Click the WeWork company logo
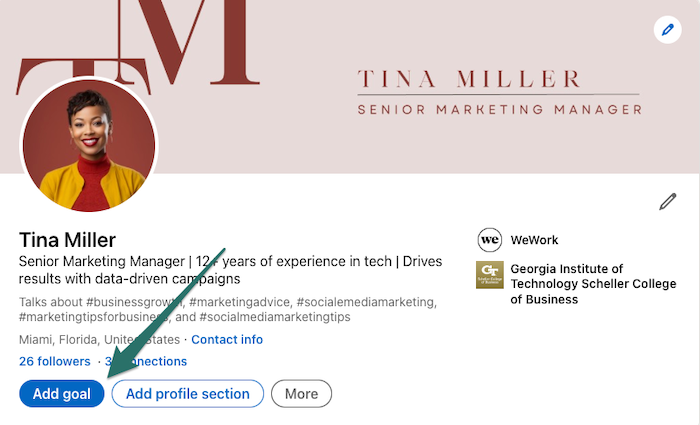The width and height of the screenshot is (700, 425). pos(489,240)
